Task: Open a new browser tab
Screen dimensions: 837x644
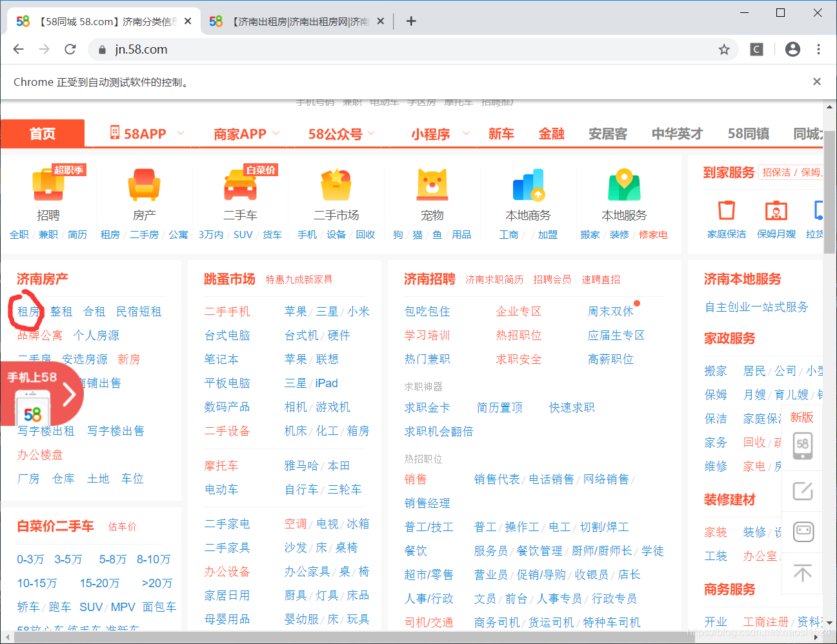Action: point(411,21)
